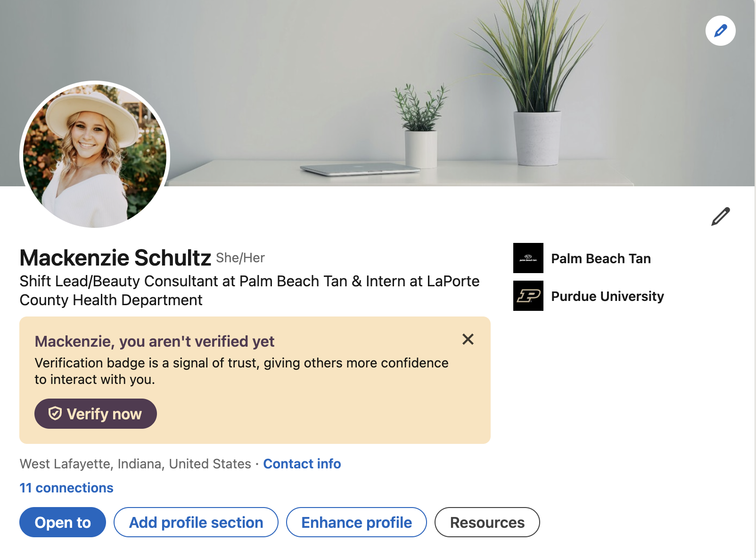View the 11 connections link

click(66, 488)
